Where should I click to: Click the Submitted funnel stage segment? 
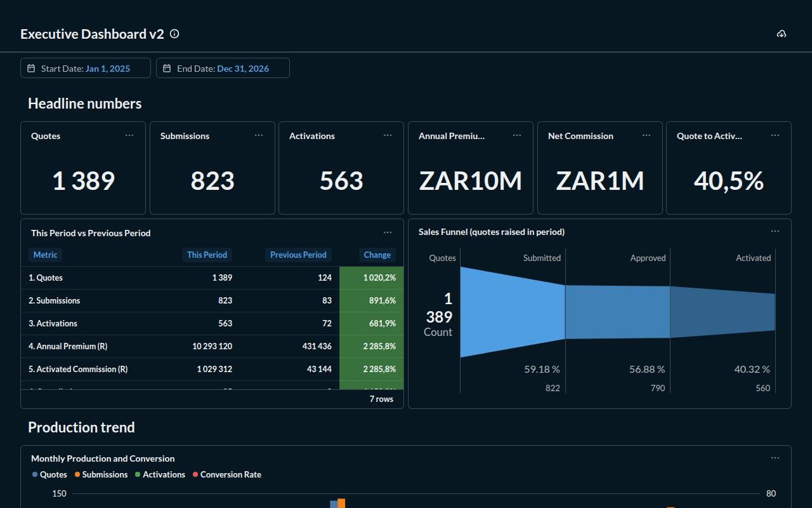click(513, 312)
